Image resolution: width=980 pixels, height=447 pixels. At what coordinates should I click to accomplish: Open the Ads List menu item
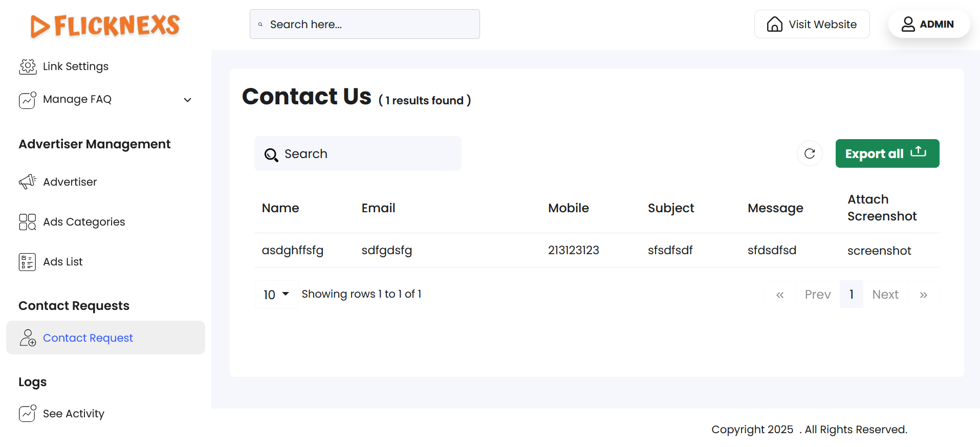tap(63, 262)
